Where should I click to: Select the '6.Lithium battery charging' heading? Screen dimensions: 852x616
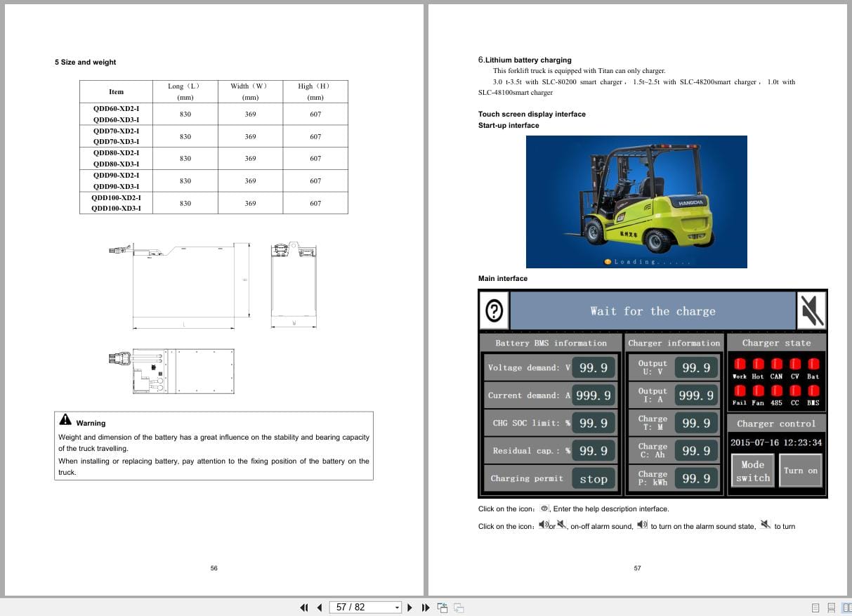click(525, 60)
